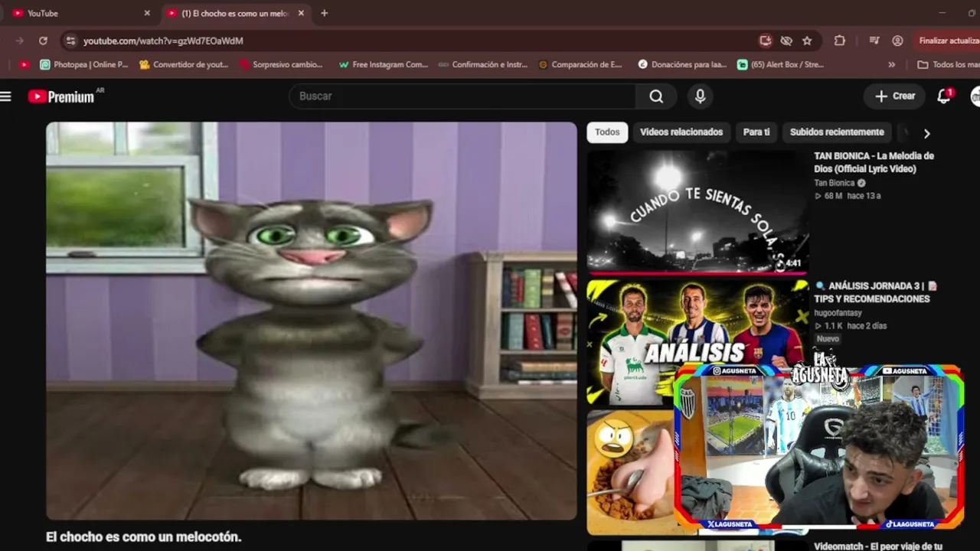Open YouTube notifications bell
The image size is (980, 551).
point(944,96)
